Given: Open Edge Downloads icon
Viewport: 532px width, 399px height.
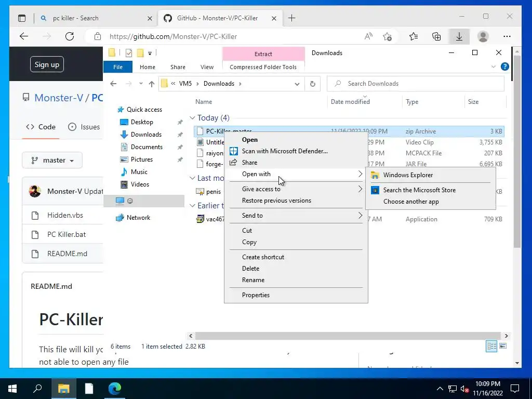Looking at the screenshot, I should pyautogui.click(x=459, y=36).
